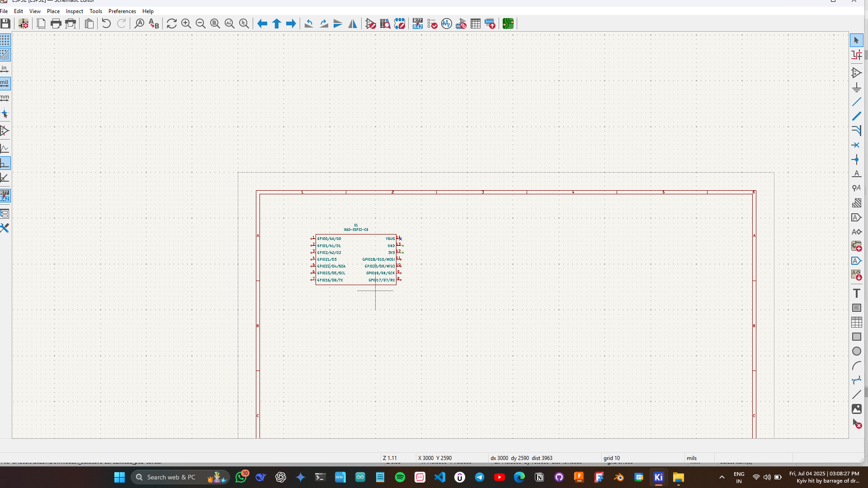Click Zoom to Fit Objects icon
Screen dimensions: 868x488
coord(230,23)
